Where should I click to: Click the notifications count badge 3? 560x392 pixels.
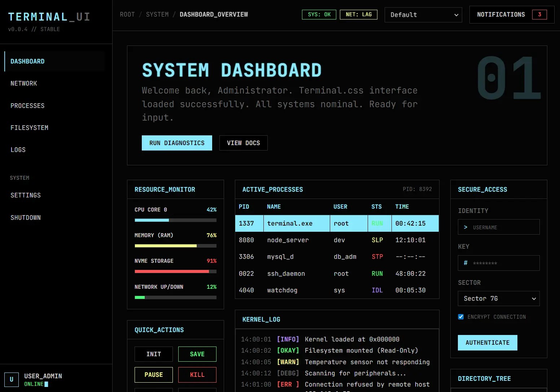pos(539,14)
